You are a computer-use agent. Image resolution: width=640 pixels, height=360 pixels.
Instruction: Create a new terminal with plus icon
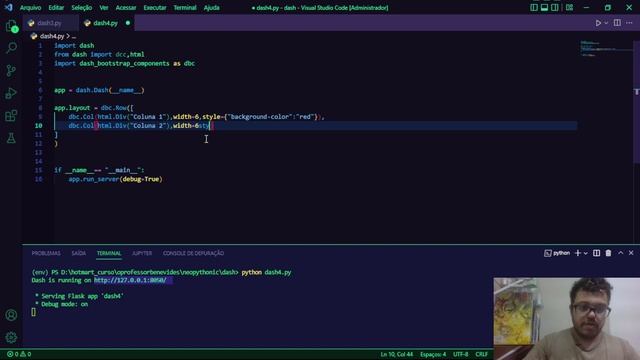click(x=578, y=253)
